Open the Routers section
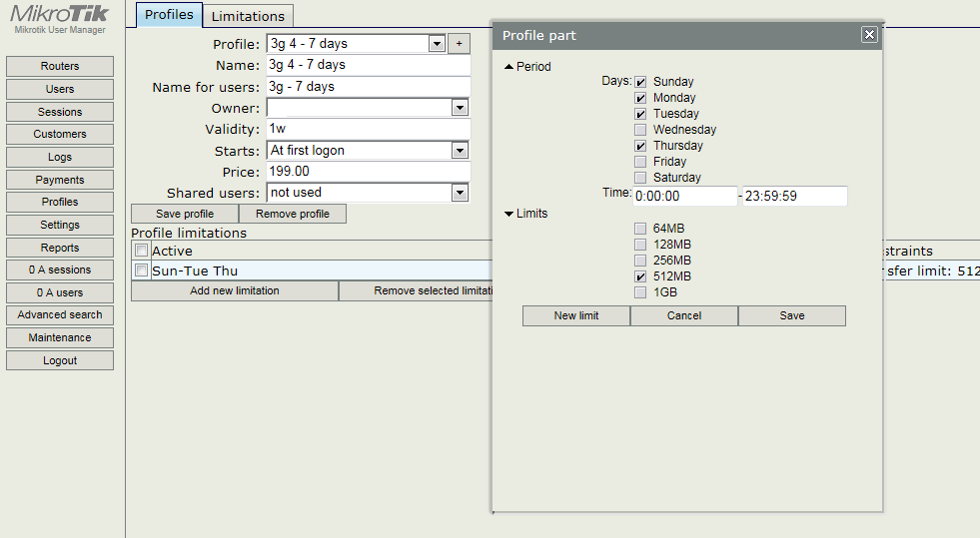This screenshot has height=538, width=980. point(60,66)
